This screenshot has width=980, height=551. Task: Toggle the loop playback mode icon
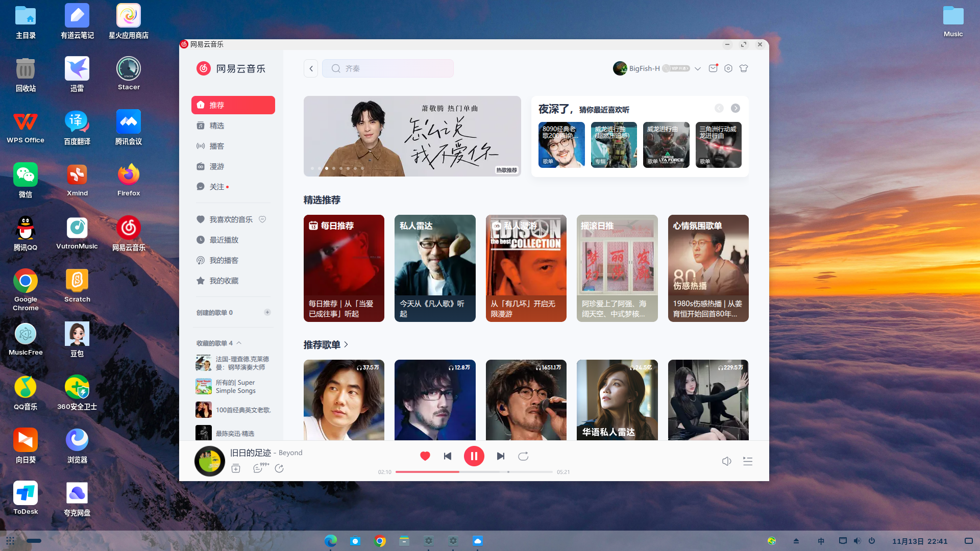[x=523, y=456]
